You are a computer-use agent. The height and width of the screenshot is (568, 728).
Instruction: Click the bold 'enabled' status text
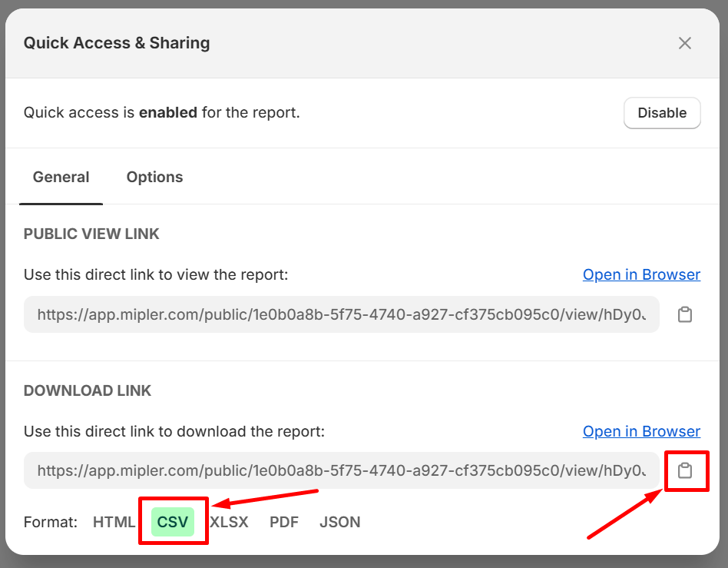(167, 113)
